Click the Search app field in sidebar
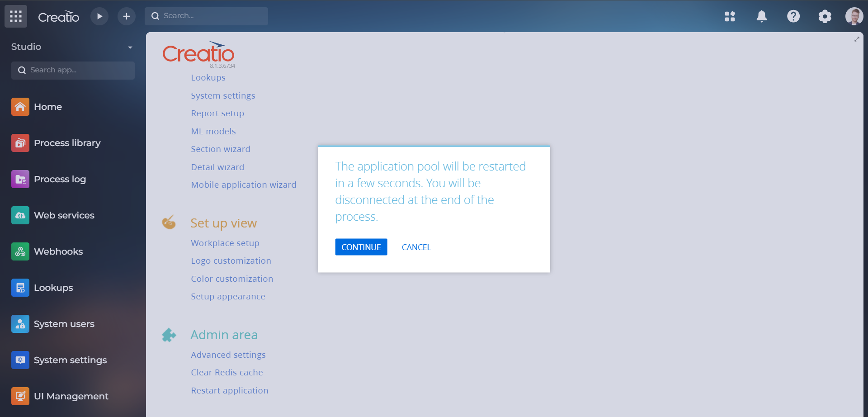Image resolution: width=868 pixels, height=417 pixels. tap(73, 70)
